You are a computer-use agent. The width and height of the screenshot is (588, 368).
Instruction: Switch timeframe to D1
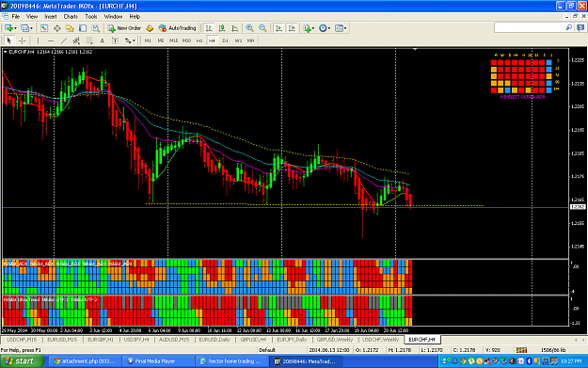click(225, 40)
